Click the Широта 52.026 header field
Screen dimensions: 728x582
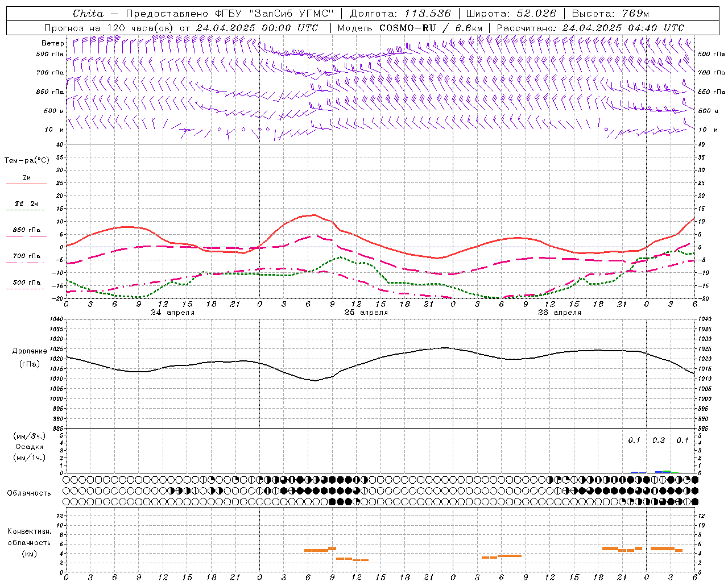click(510, 14)
